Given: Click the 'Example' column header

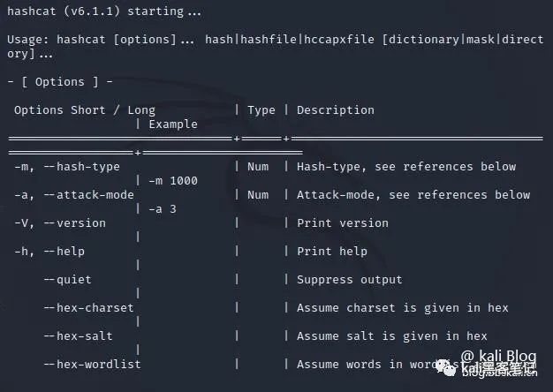Looking at the screenshot, I should click(173, 124).
